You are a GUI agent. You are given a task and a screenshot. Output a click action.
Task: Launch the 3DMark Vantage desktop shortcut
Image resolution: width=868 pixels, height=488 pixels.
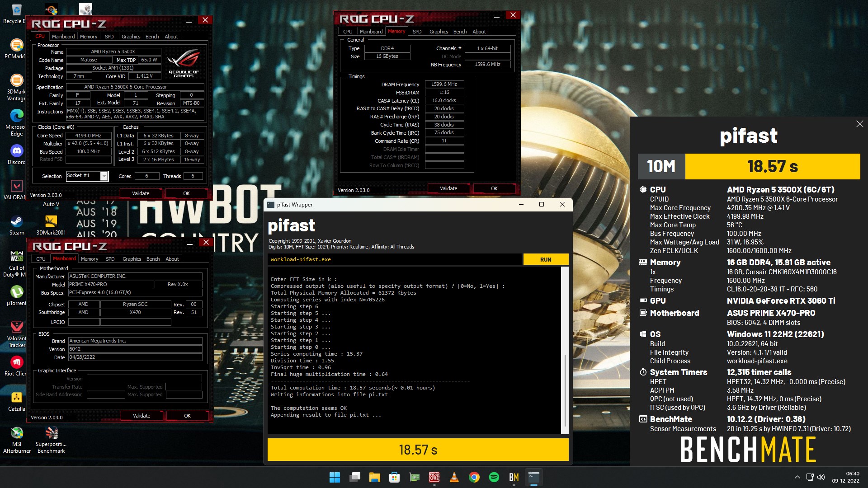coord(16,88)
